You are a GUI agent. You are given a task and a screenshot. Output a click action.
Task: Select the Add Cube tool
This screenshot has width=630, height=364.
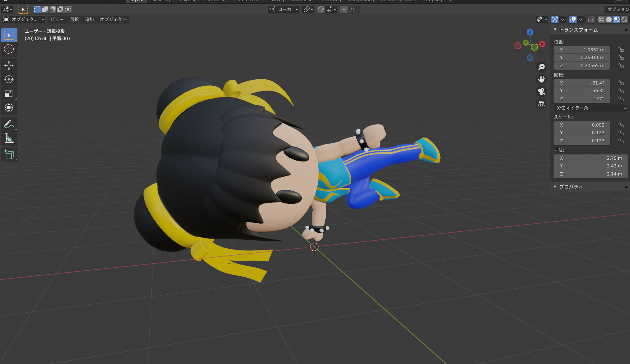(9, 155)
